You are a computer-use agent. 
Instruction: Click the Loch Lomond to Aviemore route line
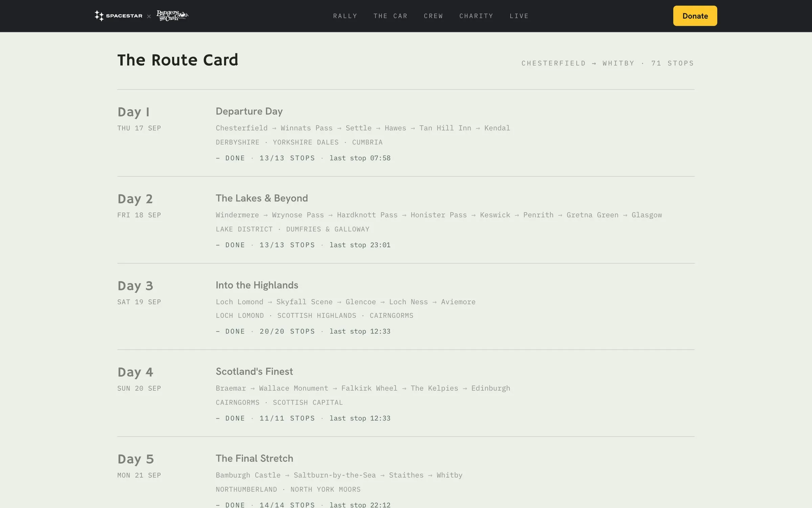pyautogui.click(x=345, y=302)
